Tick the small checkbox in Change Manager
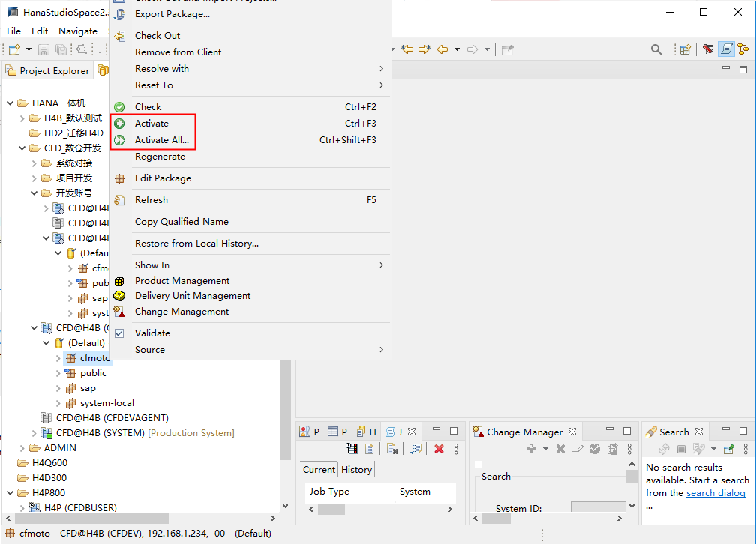This screenshot has width=756, height=544. tap(478, 465)
